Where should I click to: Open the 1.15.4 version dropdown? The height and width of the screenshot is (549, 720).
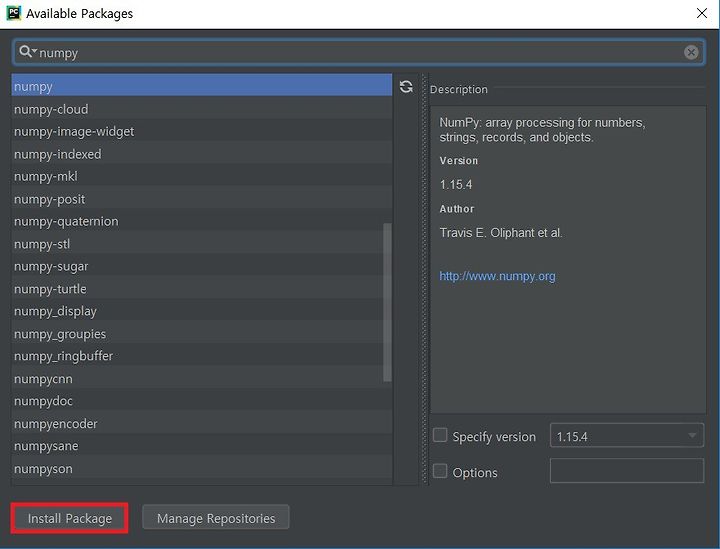pyautogui.click(x=627, y=435)
